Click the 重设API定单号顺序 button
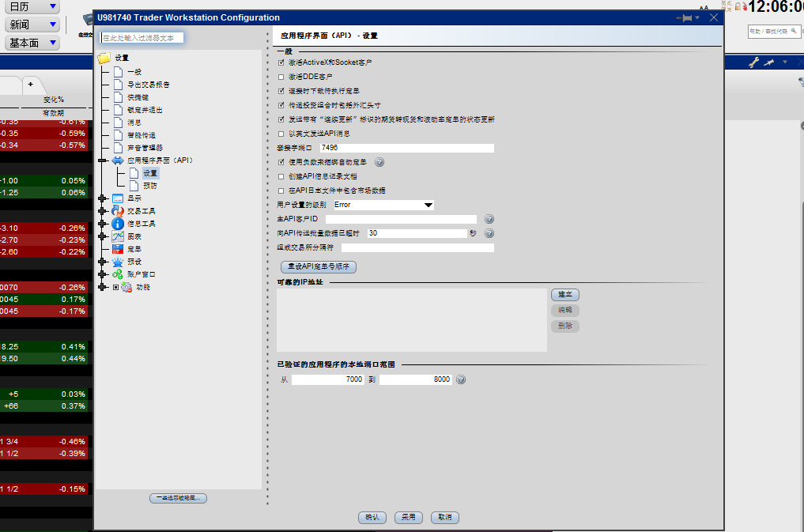Image resolution: width=804 pixels, height=532 pixels. click(319, 267)
